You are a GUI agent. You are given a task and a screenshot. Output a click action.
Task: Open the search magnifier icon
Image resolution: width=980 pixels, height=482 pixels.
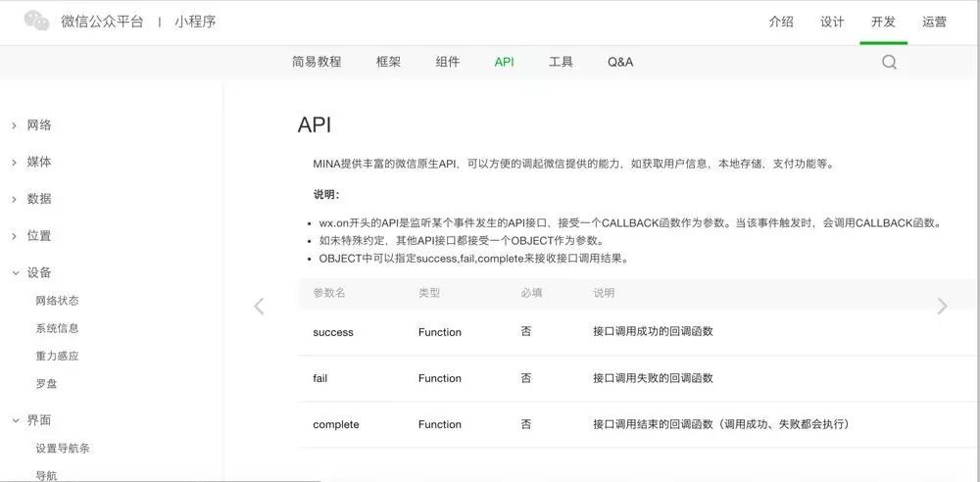click(x=889, y=62)
